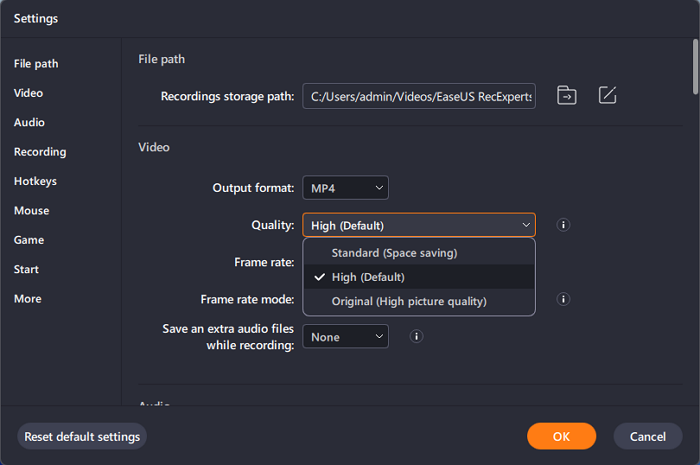Click the Cancel button

[x=648, y=436]
